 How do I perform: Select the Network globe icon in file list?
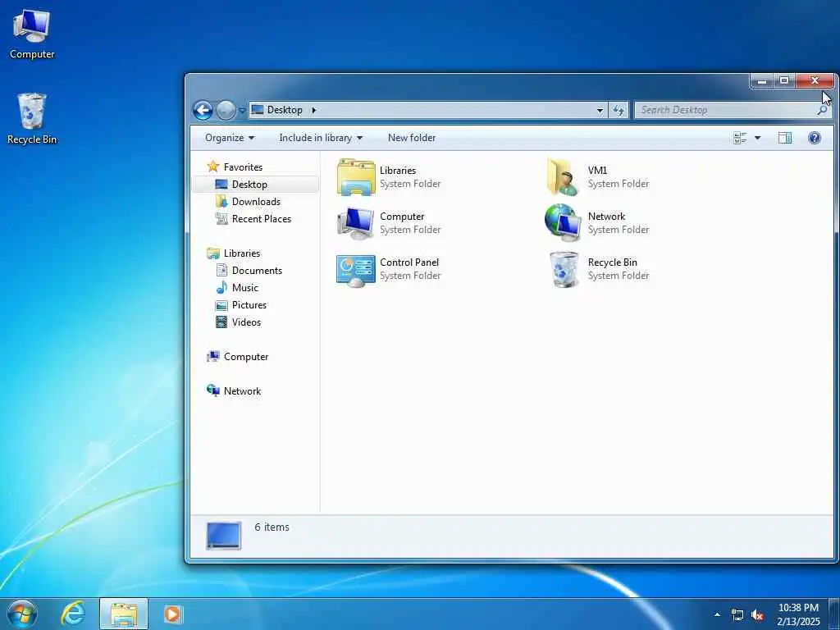(x=563, y=222)
